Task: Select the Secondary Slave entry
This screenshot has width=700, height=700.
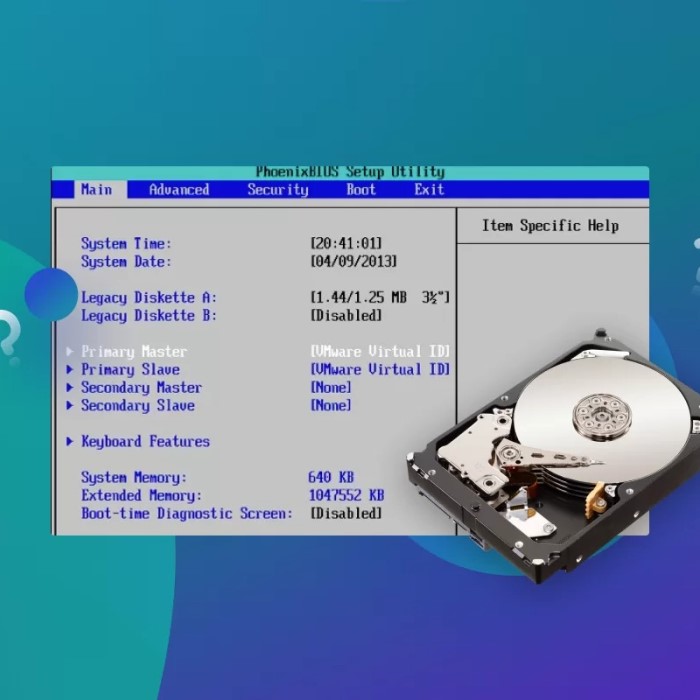Action: click(x=138, y=405)
